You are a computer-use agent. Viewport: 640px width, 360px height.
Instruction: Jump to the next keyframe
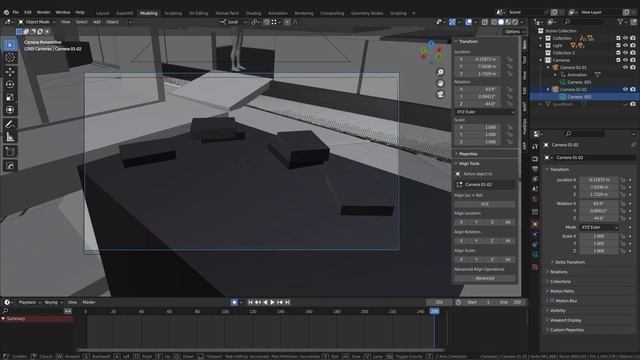tap(280, 302)
